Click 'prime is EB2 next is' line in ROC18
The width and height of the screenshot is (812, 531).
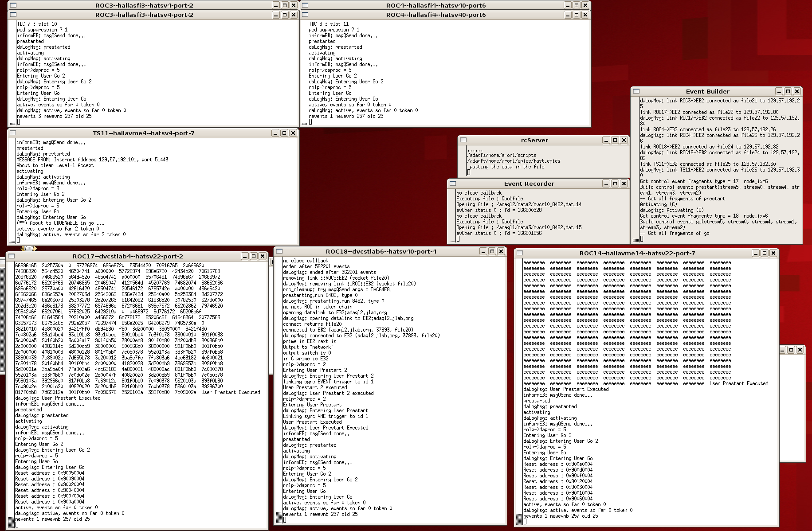point(310,341)
